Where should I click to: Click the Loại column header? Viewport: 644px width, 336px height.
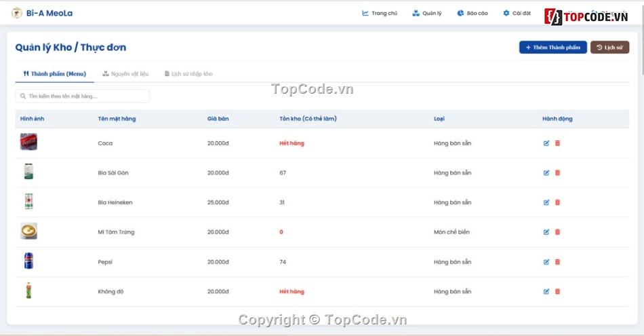[439, 119]
